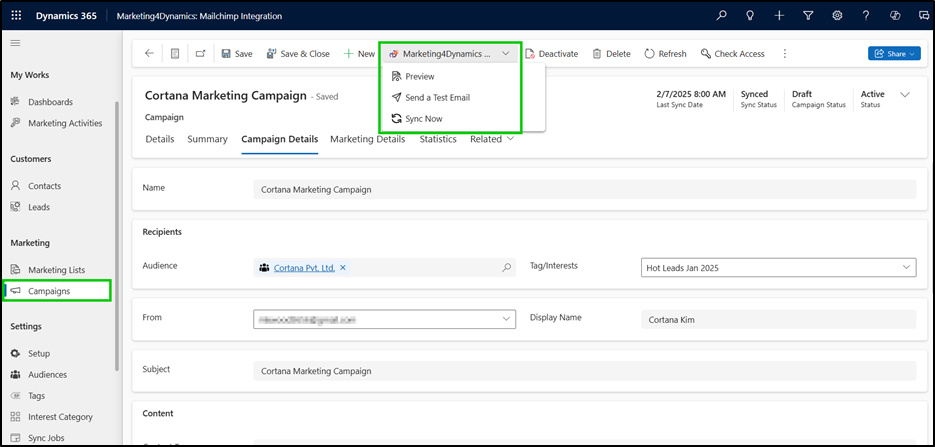Click the Name input field
Image resolution: width=935 pixels, height=447 pixels.
pyautogui.click(x=584, y=190)
